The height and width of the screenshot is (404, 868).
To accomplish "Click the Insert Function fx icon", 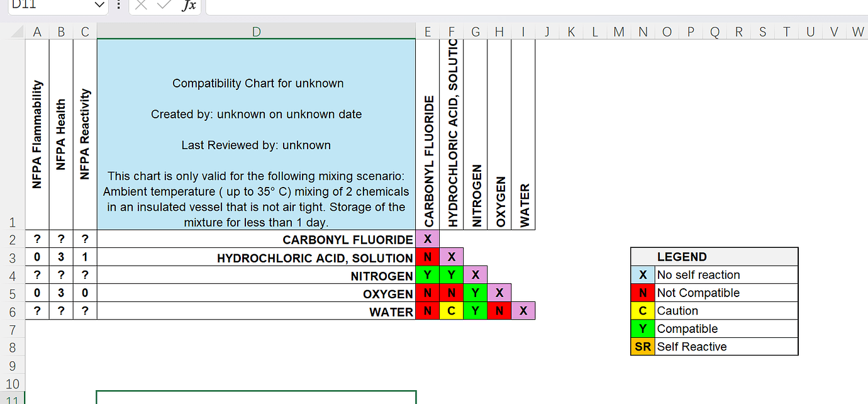I will click(x=189, y=5).
